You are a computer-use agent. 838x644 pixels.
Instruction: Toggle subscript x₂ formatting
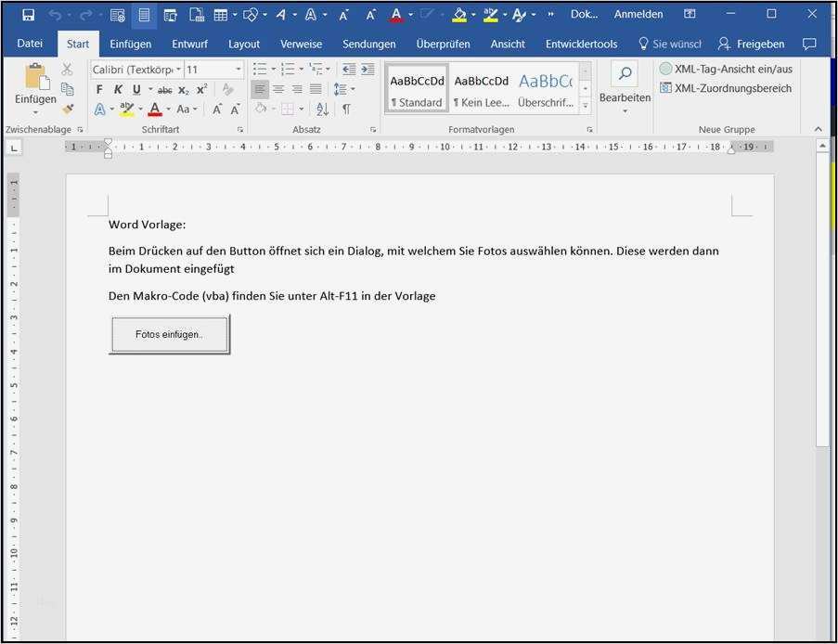pyautogui.click(x=184, y=90)
